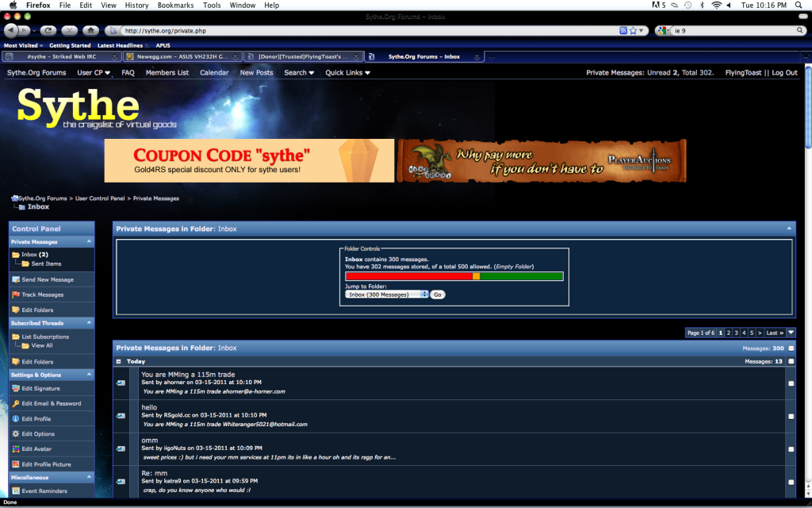812x508 pixels.
Task: Click green portion of message storage bar
Action: (x=522, y=276)
